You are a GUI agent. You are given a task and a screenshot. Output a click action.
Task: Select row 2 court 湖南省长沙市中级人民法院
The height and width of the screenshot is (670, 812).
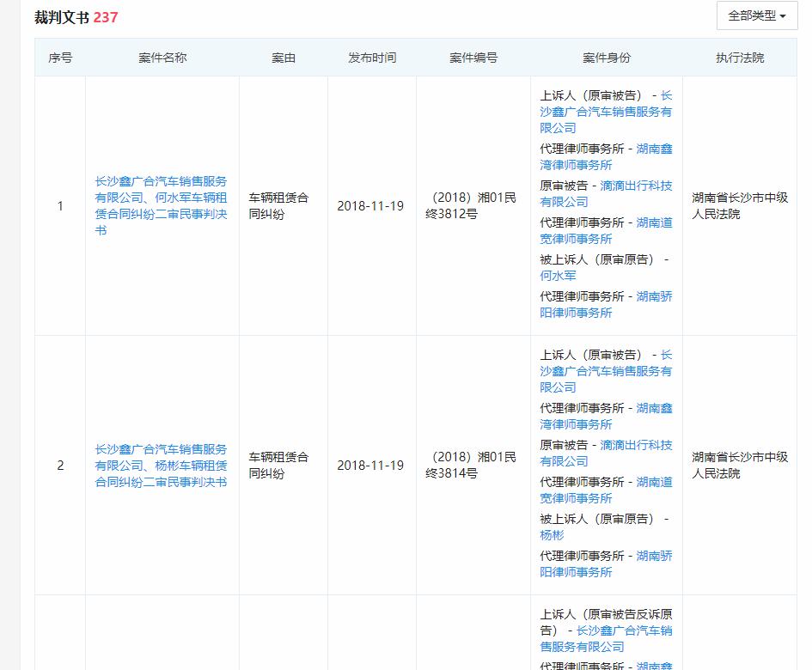click(740, 465)
